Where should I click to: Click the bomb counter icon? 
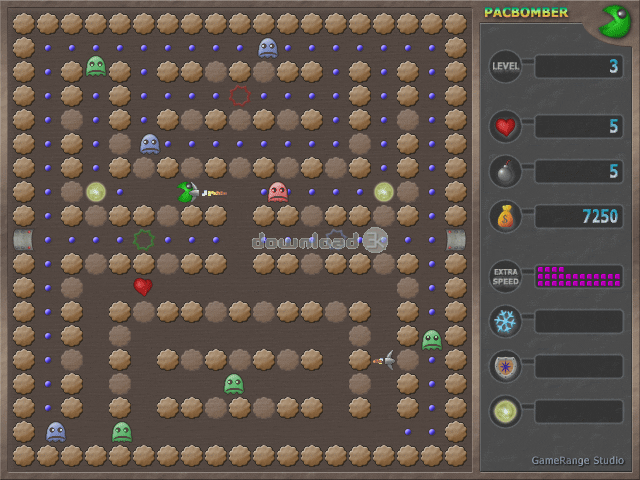505,171
